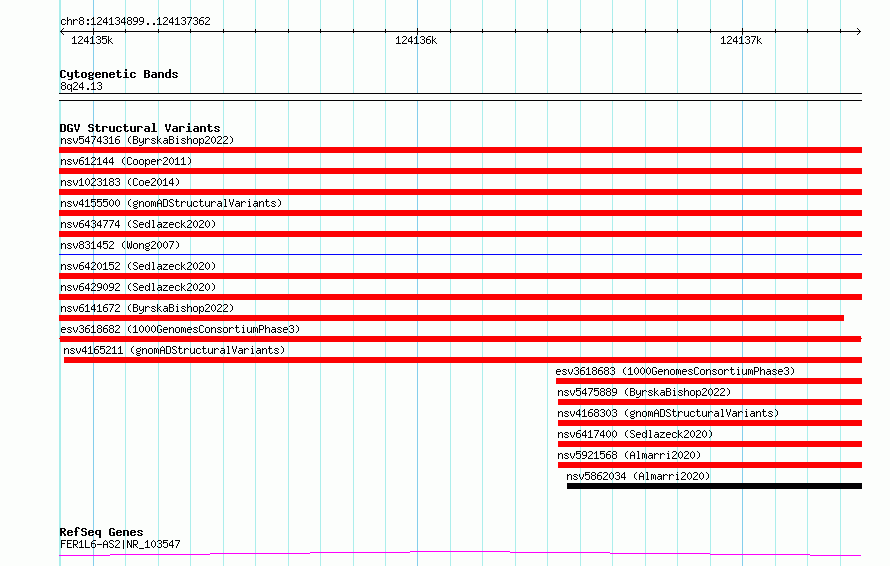This screenshot has width=890, height=566.
Task: Select the nsv4168303 gnomAD variant bar
Action: pos(710,423)
